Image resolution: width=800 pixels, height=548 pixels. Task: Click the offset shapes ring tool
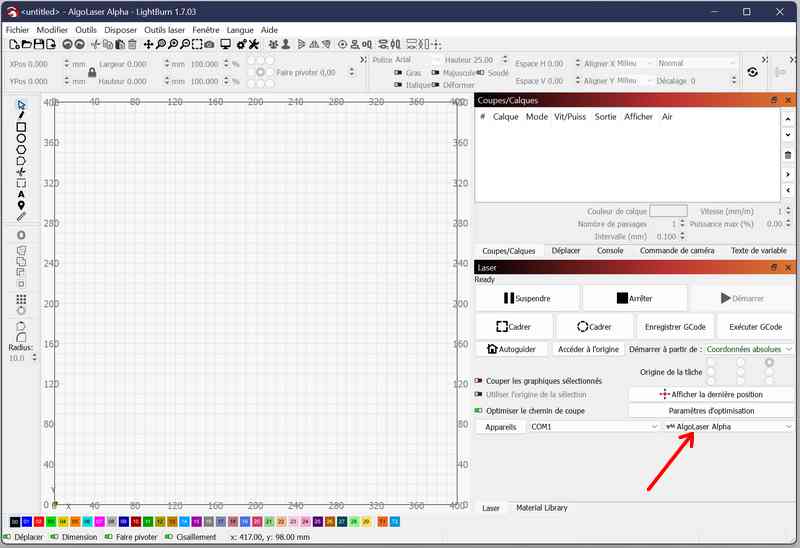click(21, 235)
